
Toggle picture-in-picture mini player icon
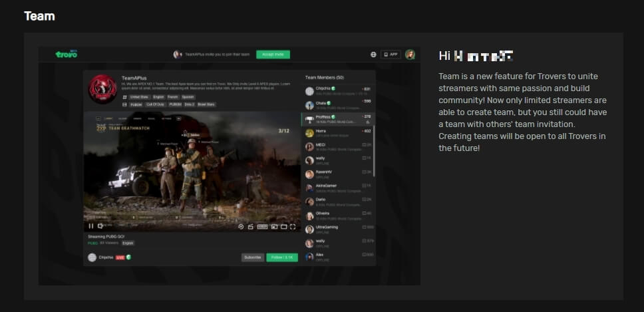tap(273, 226)
